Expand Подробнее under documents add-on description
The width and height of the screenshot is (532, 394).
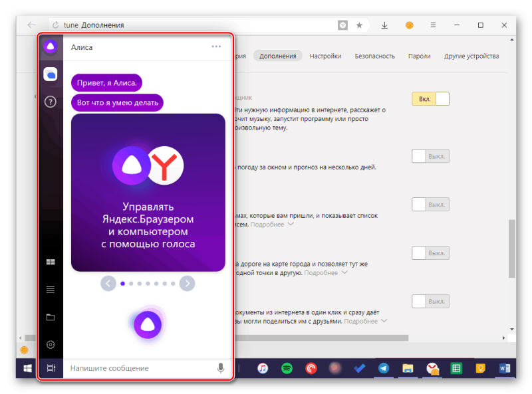coord(365,321)
